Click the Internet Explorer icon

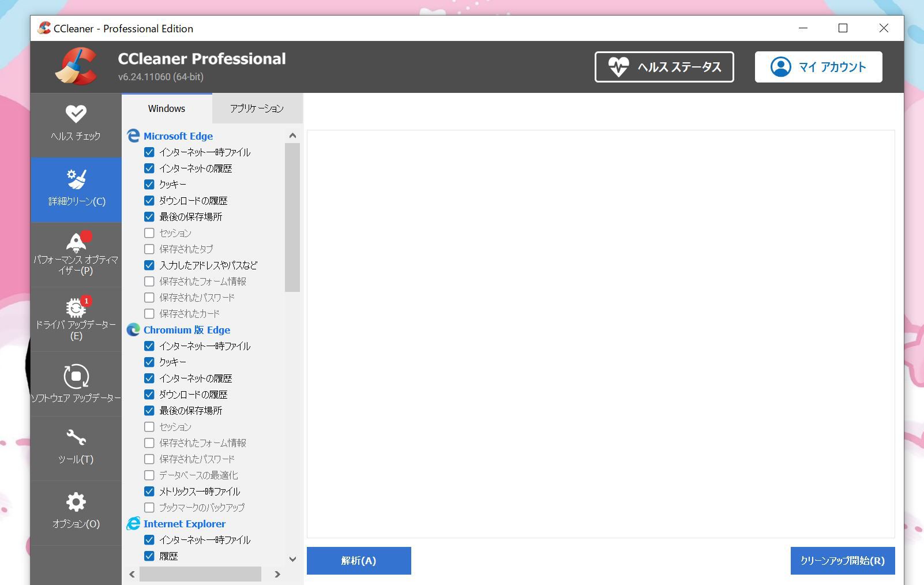pyautogui.click(x=133, y=524)
